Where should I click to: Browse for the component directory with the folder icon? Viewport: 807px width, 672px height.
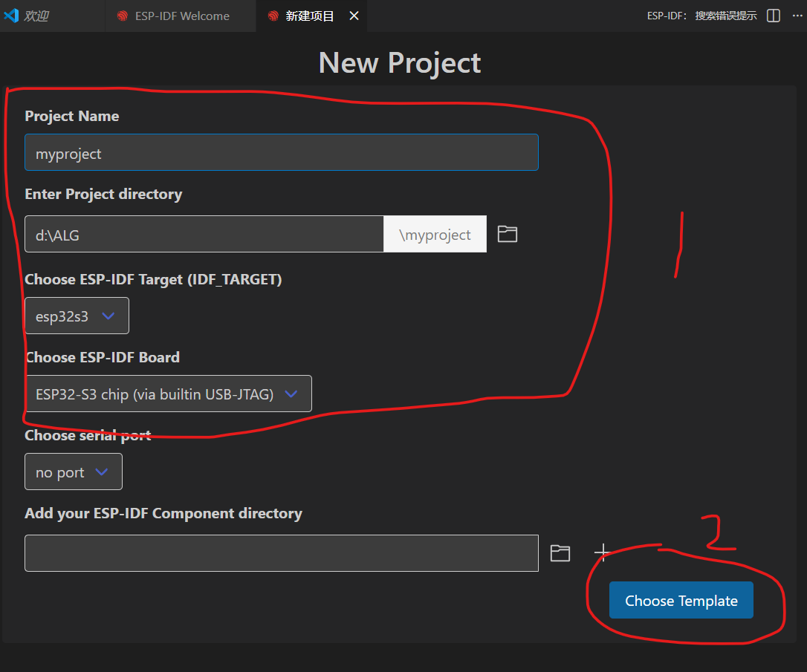point(560,553)
